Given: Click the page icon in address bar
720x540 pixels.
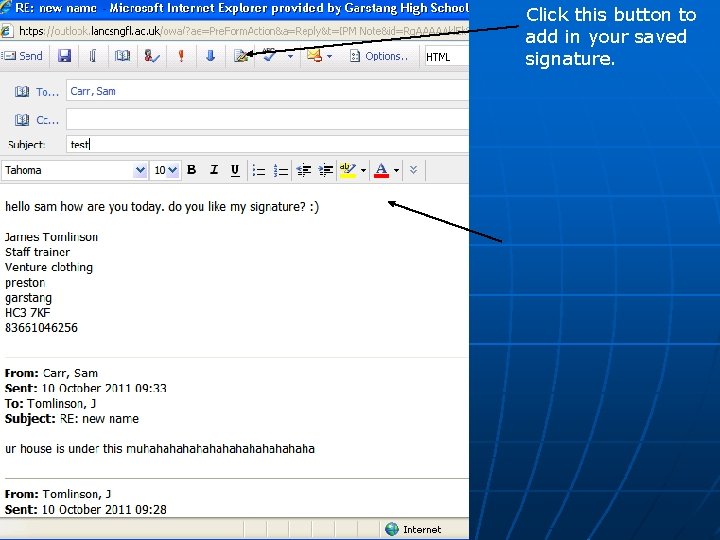Looking at the screenshot, I should [x=6, y=31].
